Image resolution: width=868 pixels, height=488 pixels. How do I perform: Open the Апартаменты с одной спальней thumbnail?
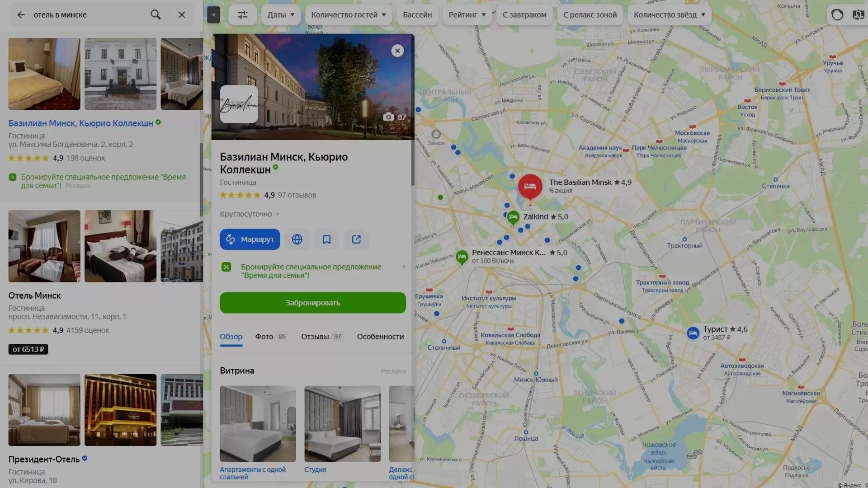coord(258,424)
